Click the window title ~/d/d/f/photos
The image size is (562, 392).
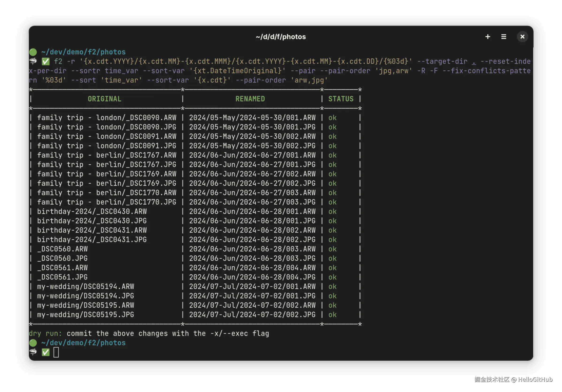click(281, 37)
